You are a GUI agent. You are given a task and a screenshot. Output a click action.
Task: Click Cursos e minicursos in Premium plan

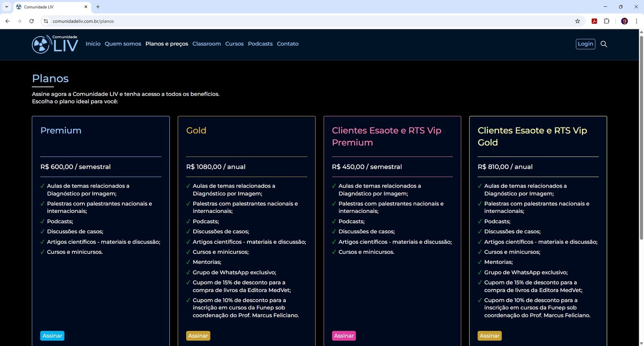(x=75, y=252)
